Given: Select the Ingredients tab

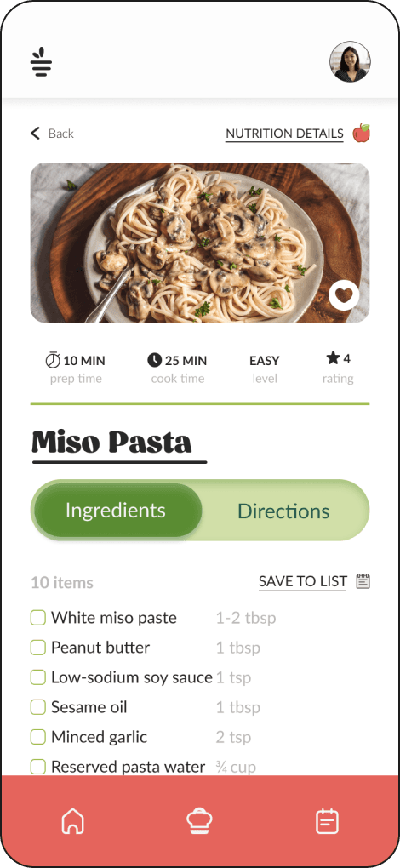Looking at the screenshot, I should point(116,511).
